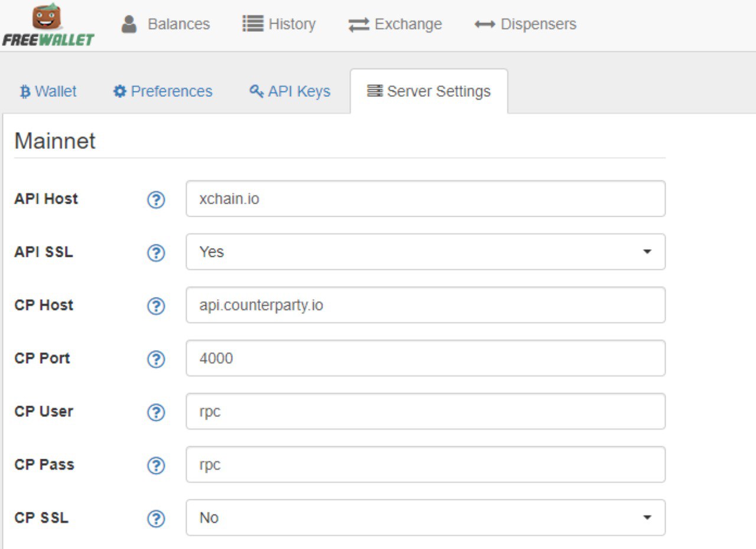Focus the CP Pass input field
756x549 pixels.
click(x=426, y=465)
